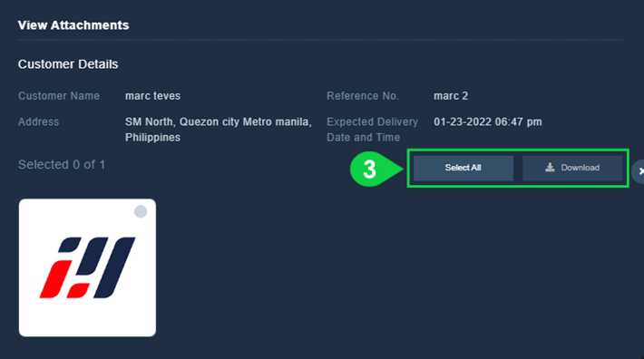The image size is (644, 359).
Task: Click the delivery date 01-23-2022 06:47 pm
Action: tap(488, 121)
